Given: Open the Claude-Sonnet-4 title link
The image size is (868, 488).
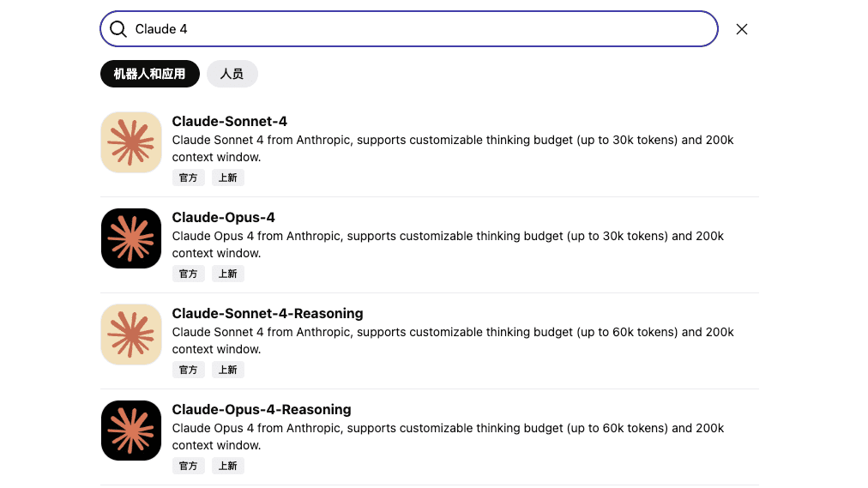Looking at the screenshot, I should pos(229,121).
